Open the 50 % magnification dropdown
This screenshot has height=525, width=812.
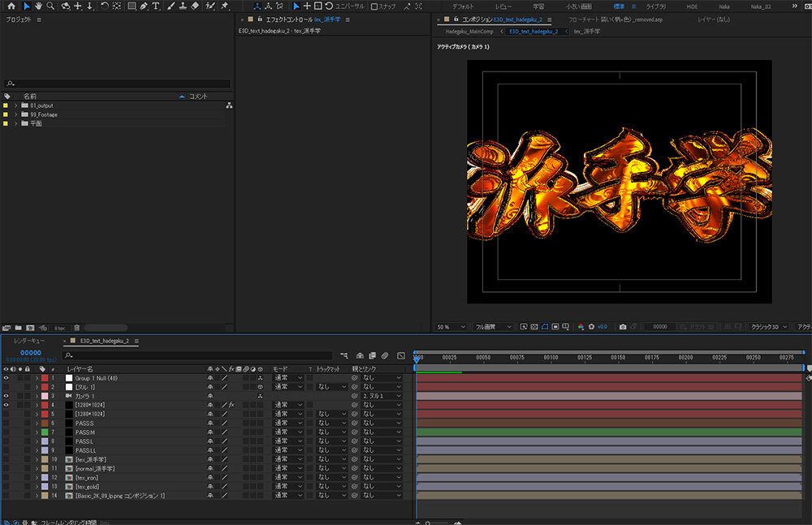pos(451,326)
